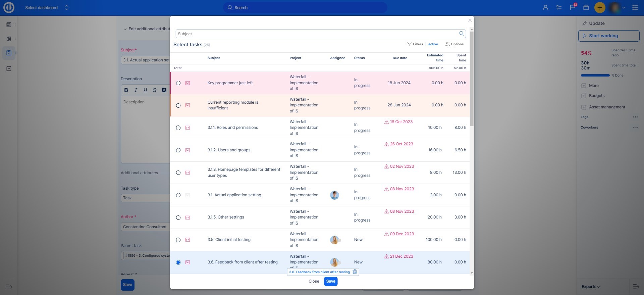
Task: Apply bold formatting in description toolbar
Action: click(x=126, y=90)
